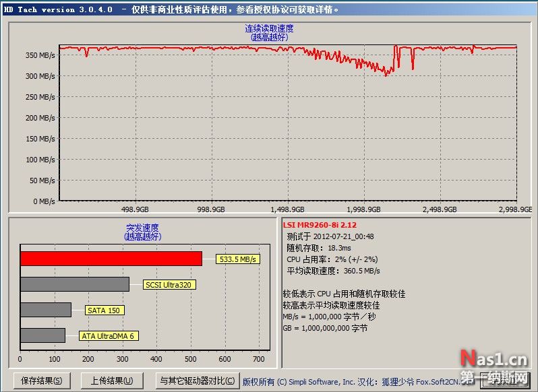Click the 250 MB/s axis label
Image resolution: width=538 pixels, height=392 pixels.
click(x=40, y=97)
